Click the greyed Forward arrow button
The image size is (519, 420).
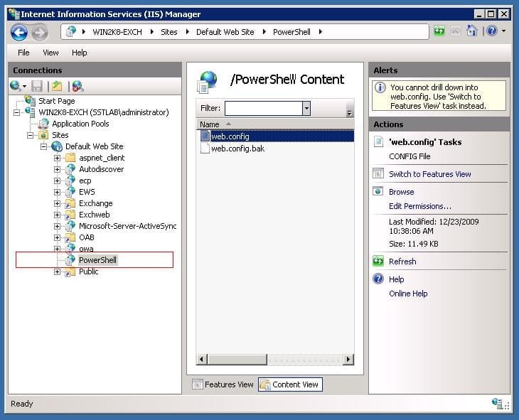[40, 33]
